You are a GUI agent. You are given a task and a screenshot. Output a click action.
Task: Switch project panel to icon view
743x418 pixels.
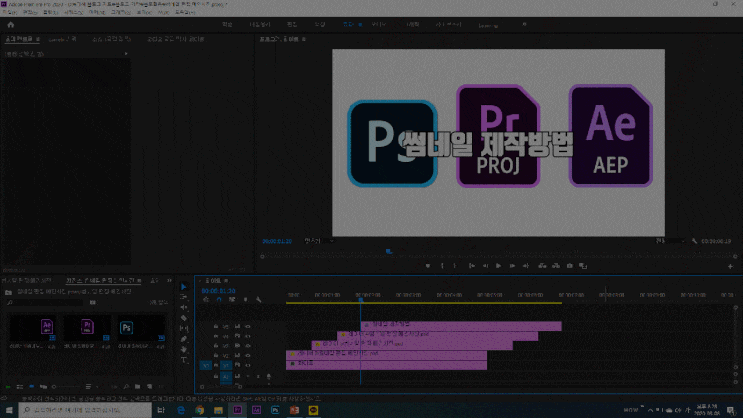(x=31, y=387)
